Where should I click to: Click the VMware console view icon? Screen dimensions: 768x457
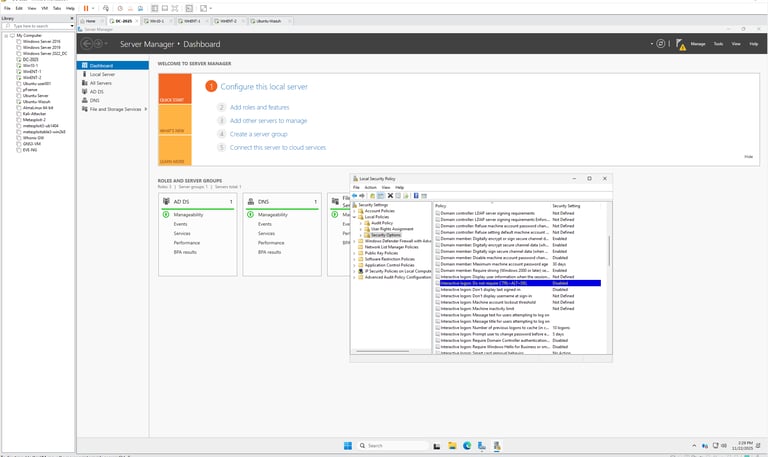coord(189,8)
